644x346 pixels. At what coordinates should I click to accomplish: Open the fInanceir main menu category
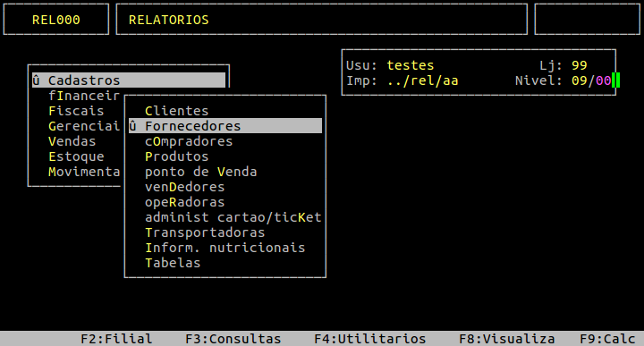84,96
